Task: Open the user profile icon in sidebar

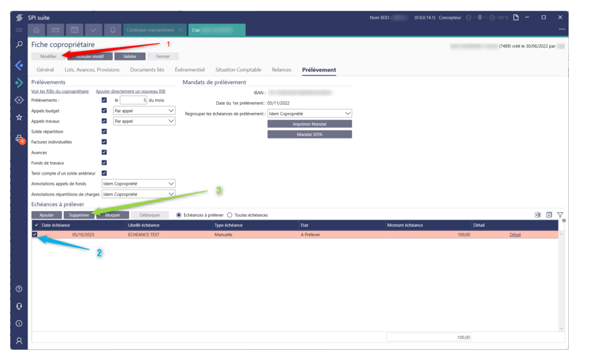Action: pos(19,340)
